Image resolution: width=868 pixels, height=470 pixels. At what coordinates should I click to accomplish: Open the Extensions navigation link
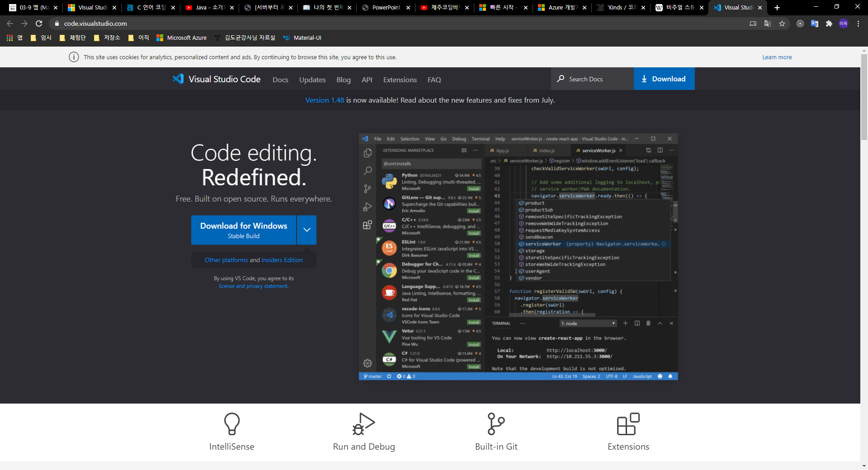coord(400,80)
